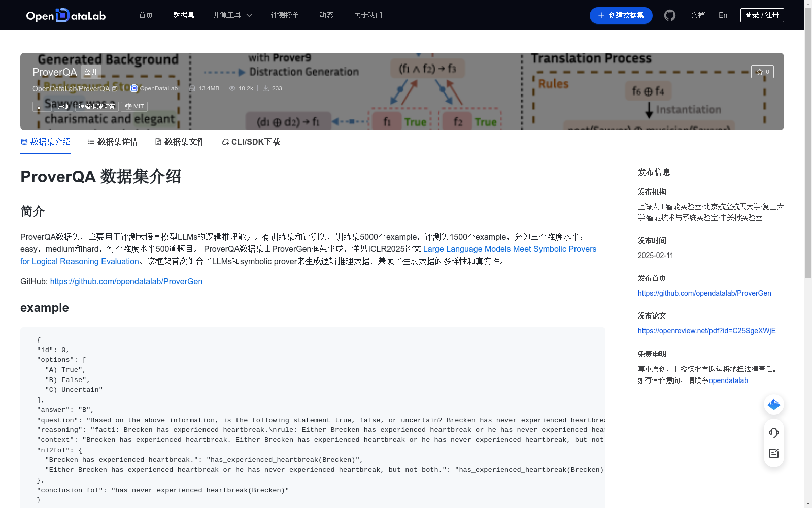This screenshot has height=508, width=812.
Task: Click the 免责申明 label
Action: [x=652, y=354]
